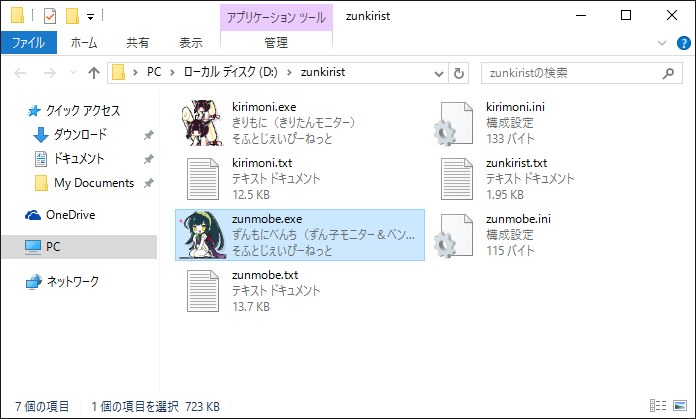The height and width of the screenshot is (419, 696).
Task: Click the pin icon next to ドキュメント
Action: pyautogui.click(x=149, y=159)
